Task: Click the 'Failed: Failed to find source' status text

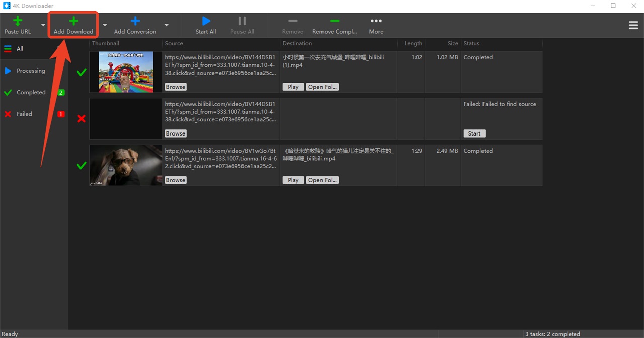Action: (500, 104)
